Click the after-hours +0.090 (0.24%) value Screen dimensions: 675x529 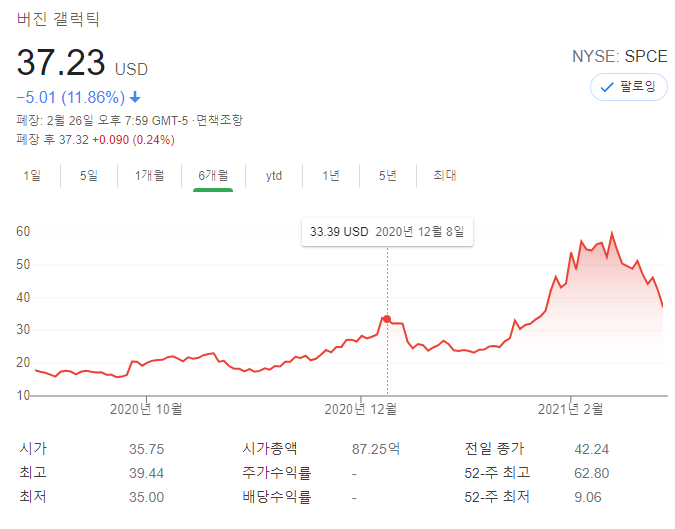[x=133, y=140]
